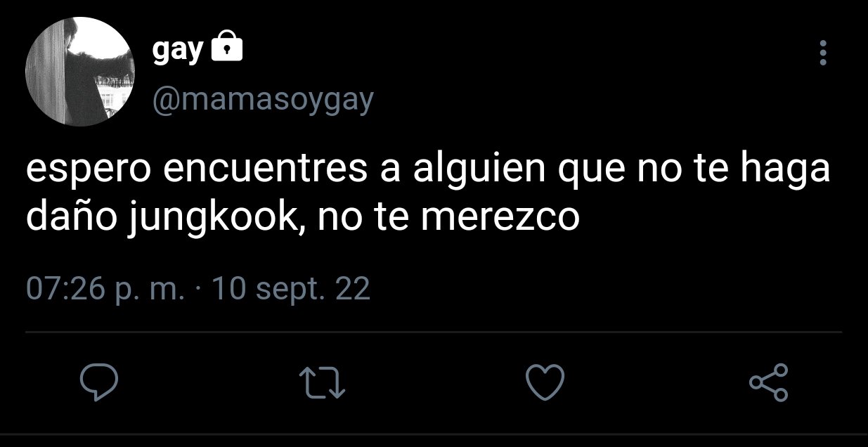868x447 pixels.
Task: Open the share sheet for this tweet
Action: point(770,382)
